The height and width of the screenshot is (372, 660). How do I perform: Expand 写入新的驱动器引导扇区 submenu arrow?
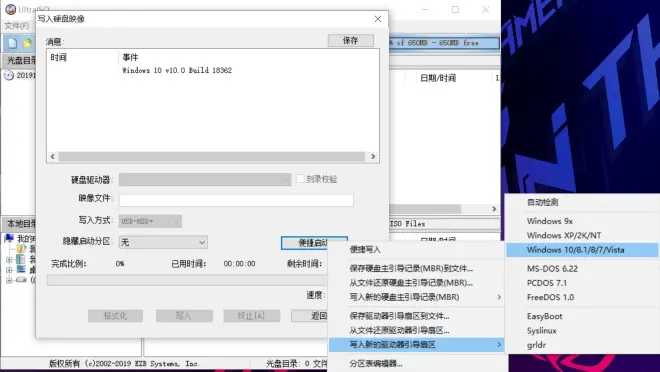pyautogui.click(x=499, y=345)
